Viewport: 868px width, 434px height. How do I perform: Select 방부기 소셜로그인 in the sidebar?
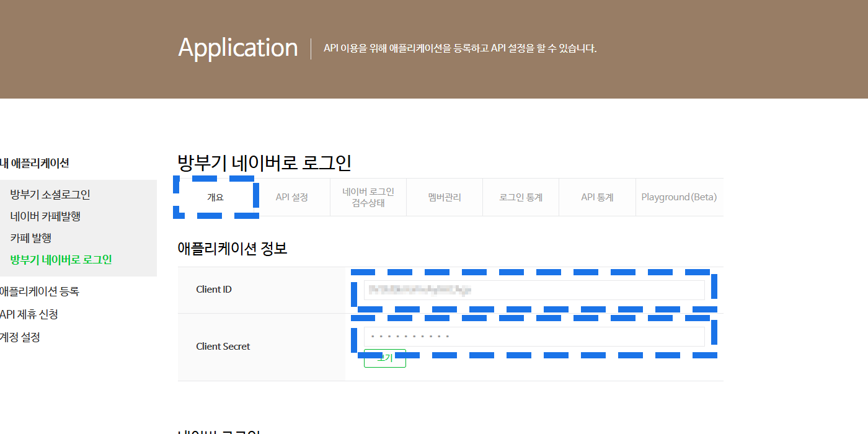pyautogui.click(x=50, y=195)
